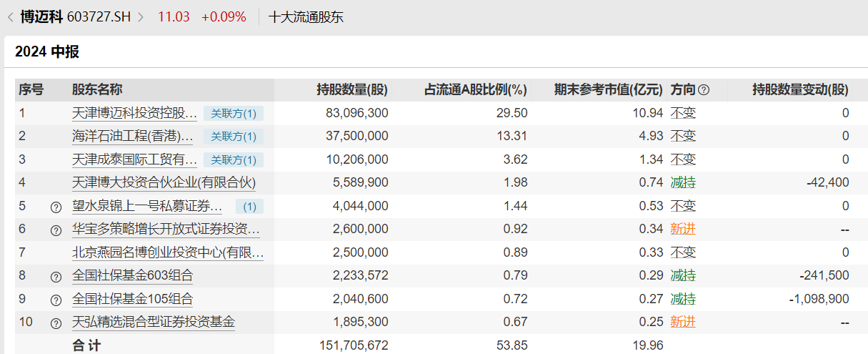Open shareholder 天弘精选混合型证券投资基金
The height and width of the screenshot is (354, 868).
click(153, 323)
